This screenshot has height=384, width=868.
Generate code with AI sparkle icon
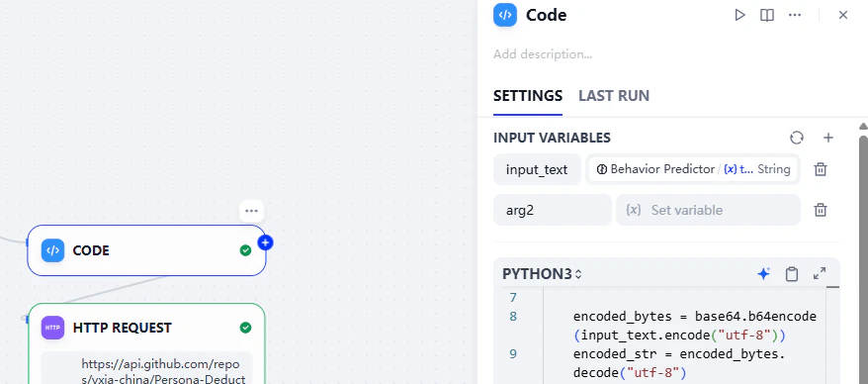tap(764, 274)
